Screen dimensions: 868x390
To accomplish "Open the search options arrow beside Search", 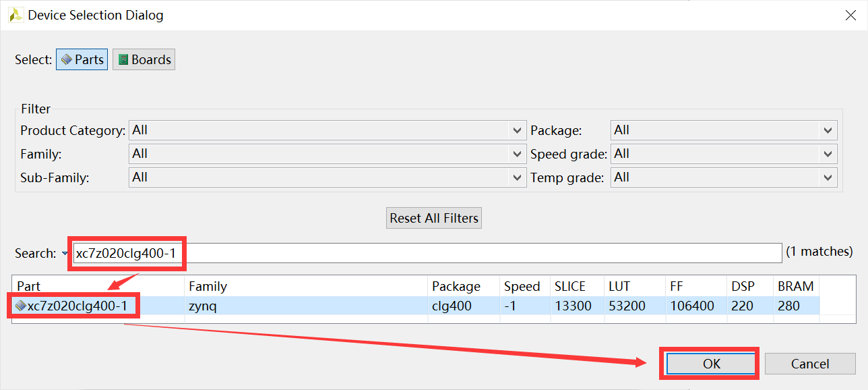I will pyautogui.click(x=65, y=254).
